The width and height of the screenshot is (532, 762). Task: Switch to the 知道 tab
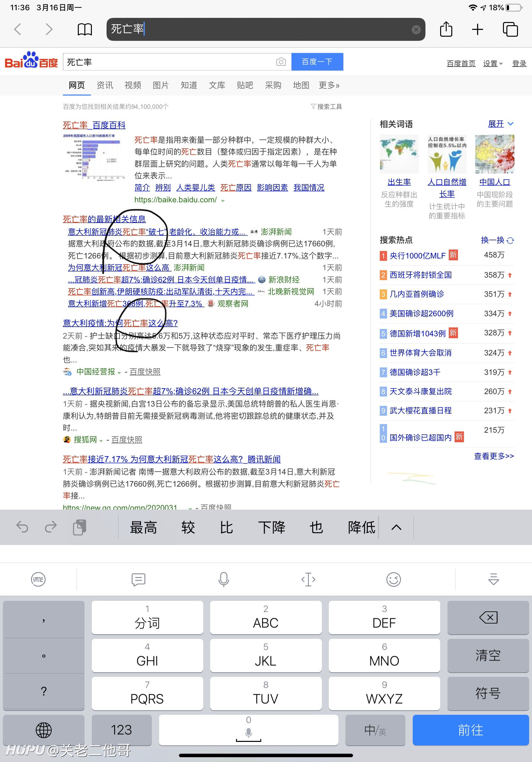189,85
